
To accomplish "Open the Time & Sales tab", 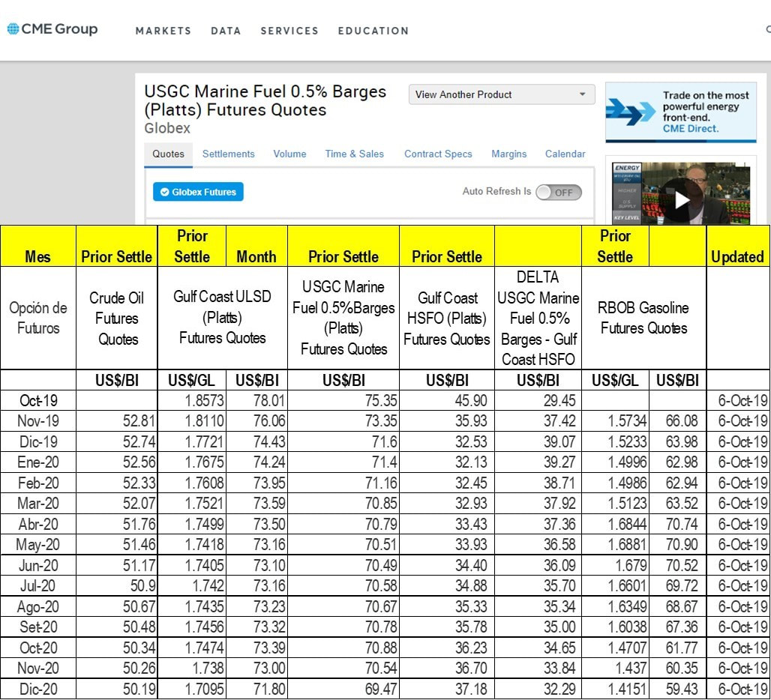I will (354, 154).
